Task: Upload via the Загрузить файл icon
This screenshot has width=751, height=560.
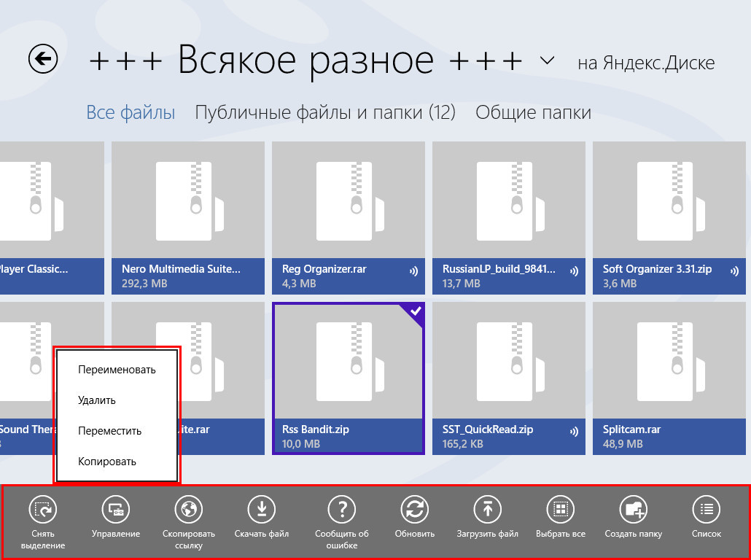Action: (x=488, y=509)
